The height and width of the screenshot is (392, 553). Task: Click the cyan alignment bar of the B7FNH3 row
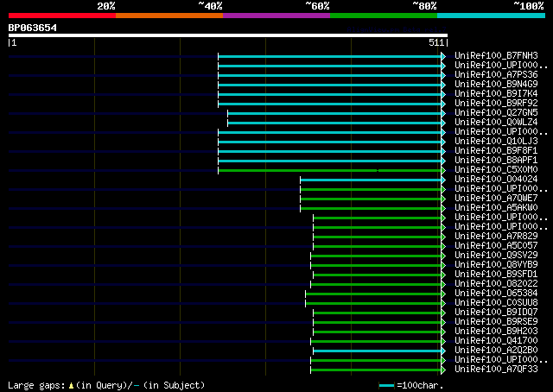pos(330,56)
